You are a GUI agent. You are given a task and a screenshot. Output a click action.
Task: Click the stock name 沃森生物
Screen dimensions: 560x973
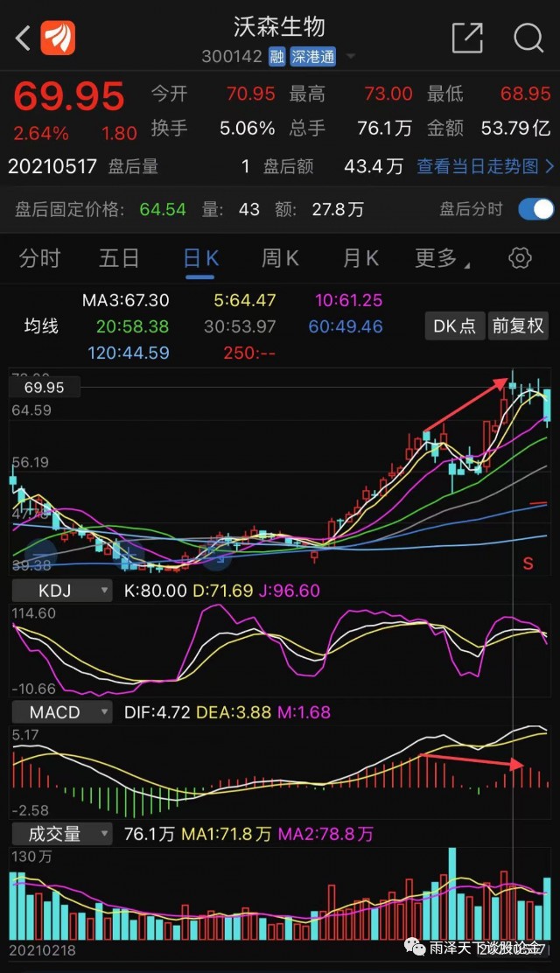click(279, 26)
